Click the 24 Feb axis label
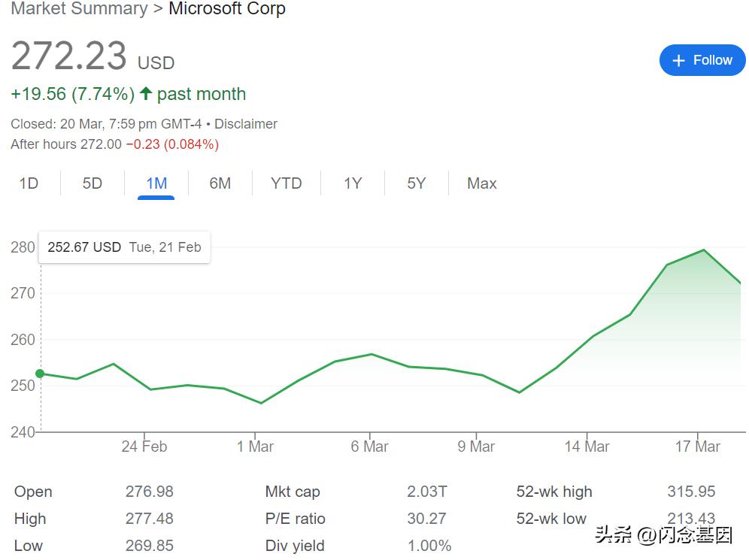 point(144,446)
